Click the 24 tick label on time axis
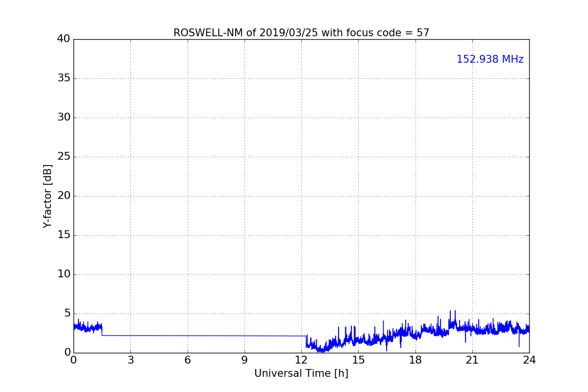Image resolution: width=588 pixels, height=392 pixels. [x=529, y=360]
